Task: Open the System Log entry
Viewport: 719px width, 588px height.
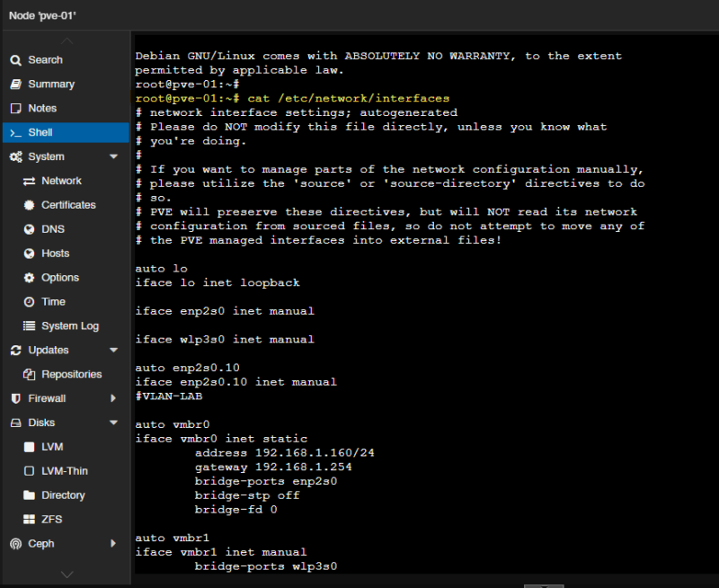Action: 69,326
